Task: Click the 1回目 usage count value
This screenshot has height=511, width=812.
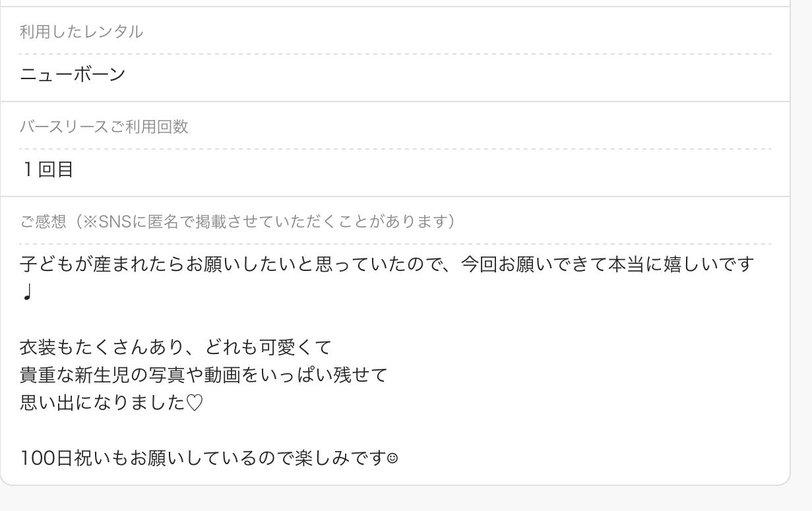Action: [x=48, y=169]
